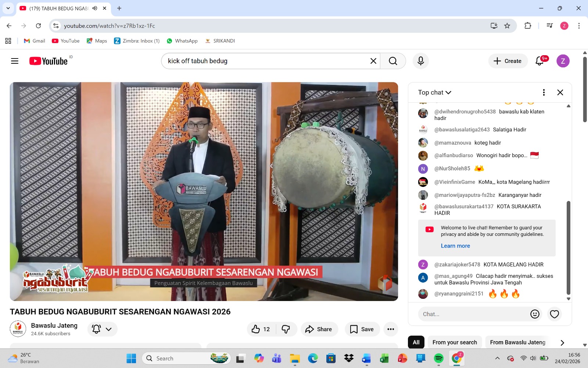Image resolution: width=588 pixels, height=368 pixels.
Task: Open Chrome three-dot menu
Action: [579, 26]
